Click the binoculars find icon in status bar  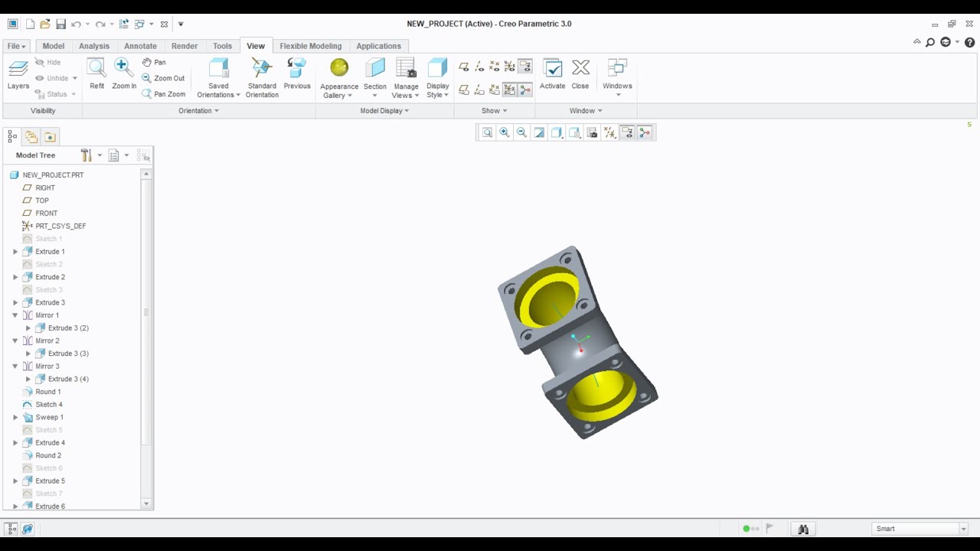802,529
